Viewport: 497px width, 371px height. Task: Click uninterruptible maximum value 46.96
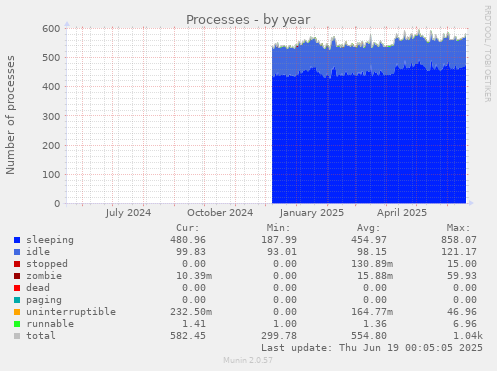(462, 312)
